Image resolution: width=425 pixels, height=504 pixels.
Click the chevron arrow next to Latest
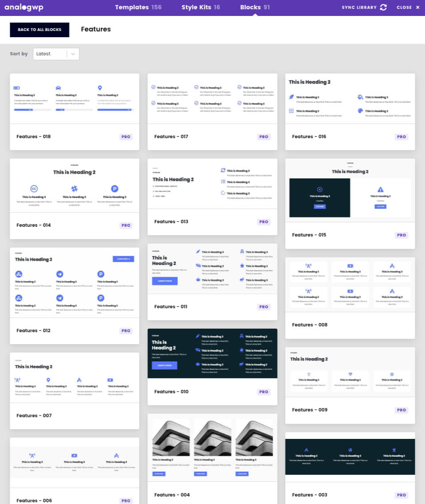pos(73,54)
